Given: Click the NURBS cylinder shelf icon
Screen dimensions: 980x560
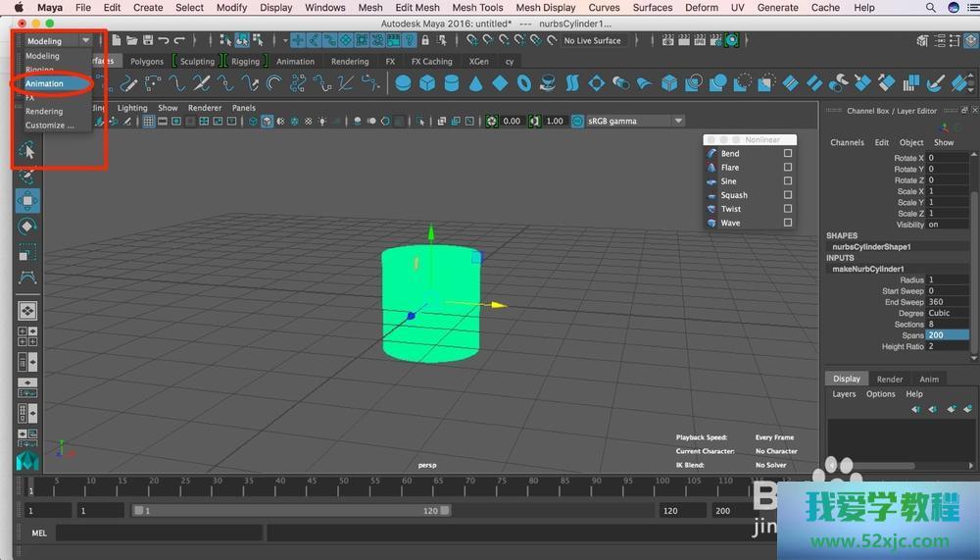Looking at the screenshot, I should (452, 83).
